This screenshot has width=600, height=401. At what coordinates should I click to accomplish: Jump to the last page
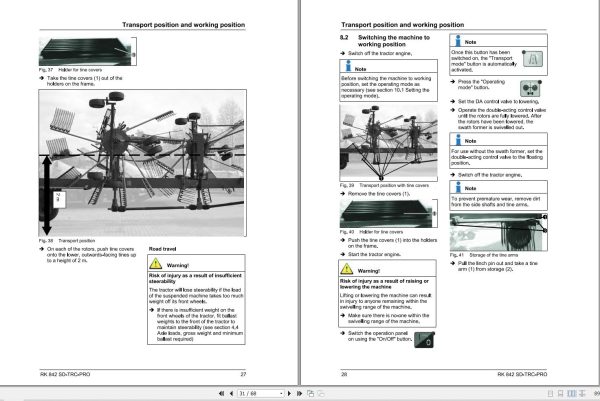point(300,393)
